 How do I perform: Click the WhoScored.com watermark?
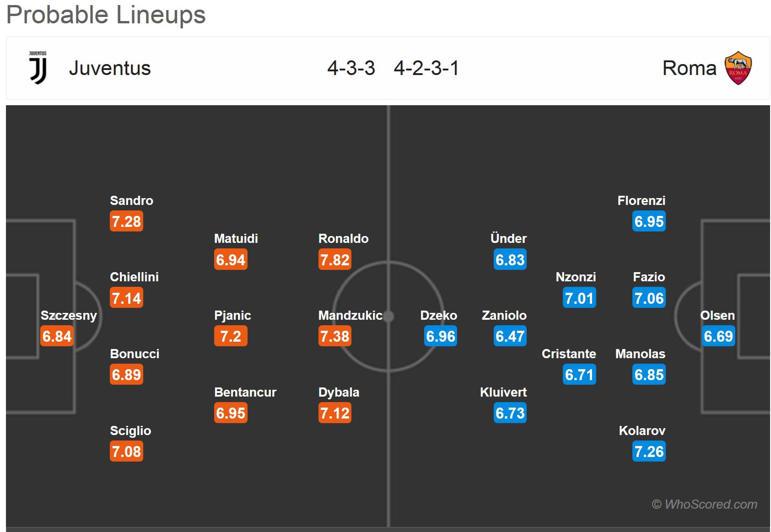[x=704, y=504]
